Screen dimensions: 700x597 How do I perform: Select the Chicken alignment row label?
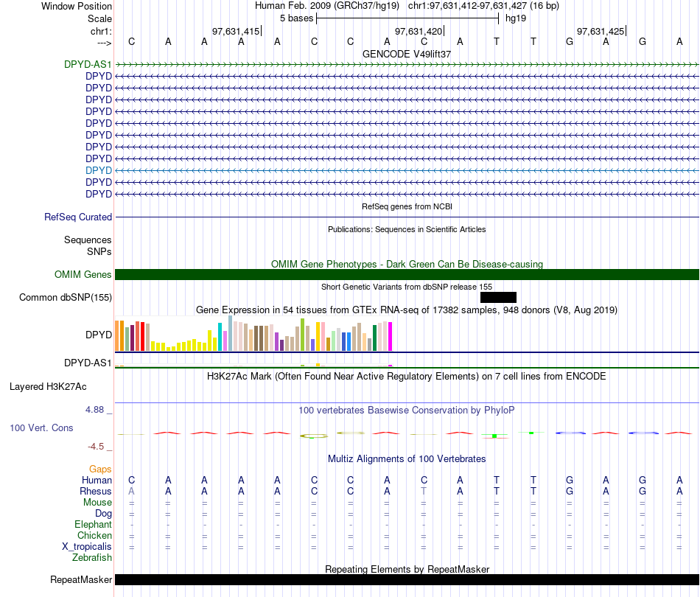[94, 535]
